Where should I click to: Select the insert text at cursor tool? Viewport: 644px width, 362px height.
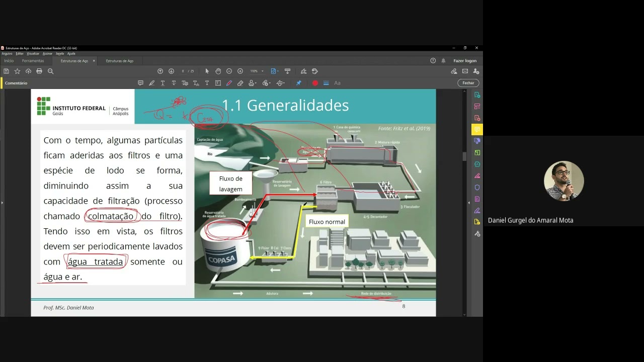196,83
